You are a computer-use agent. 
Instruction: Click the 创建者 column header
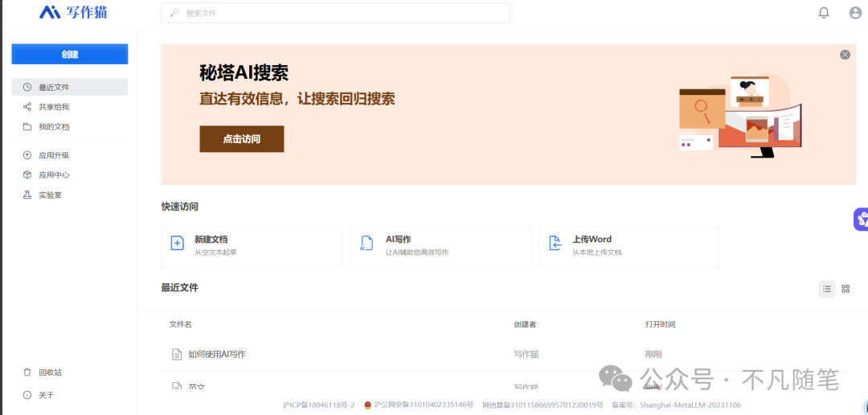(x=525, y=325)
